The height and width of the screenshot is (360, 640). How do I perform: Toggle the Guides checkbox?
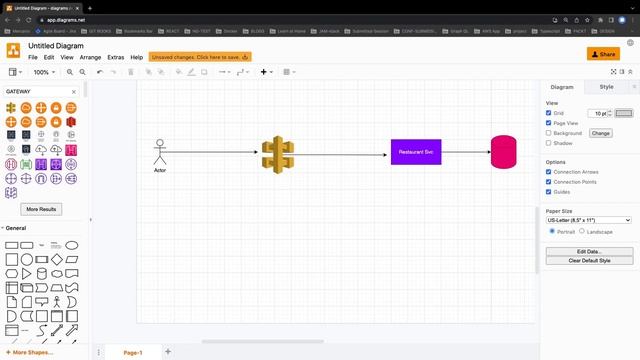tap(549, 192)
